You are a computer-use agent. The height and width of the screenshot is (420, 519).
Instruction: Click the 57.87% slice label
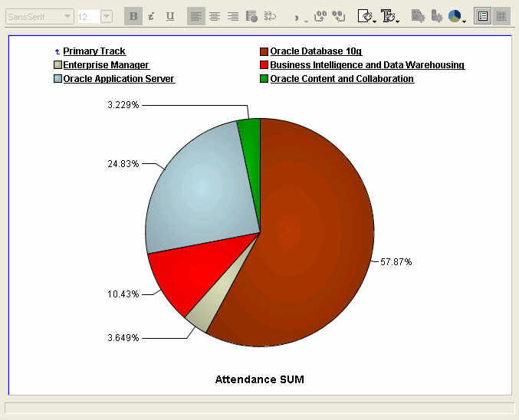click(396, 262)
